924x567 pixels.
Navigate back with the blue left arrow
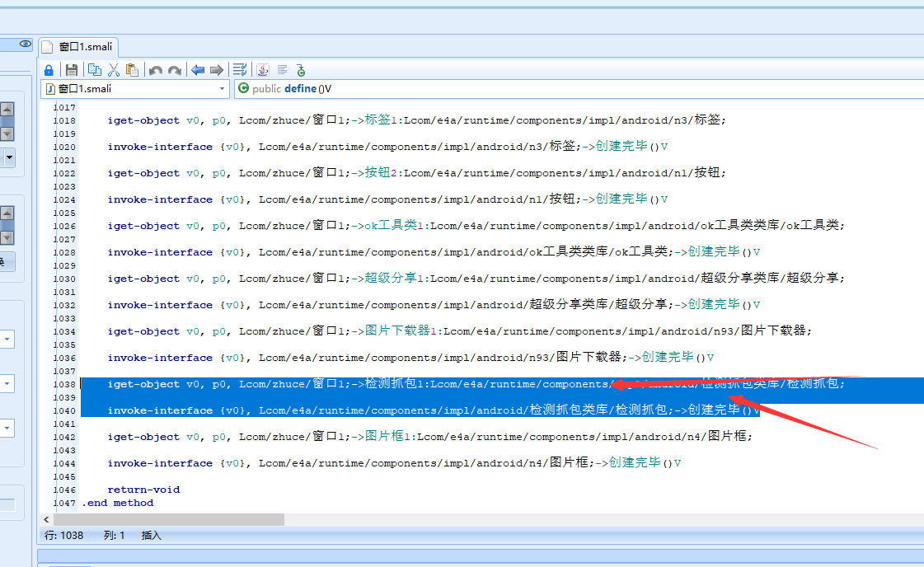tap(198, 70)
